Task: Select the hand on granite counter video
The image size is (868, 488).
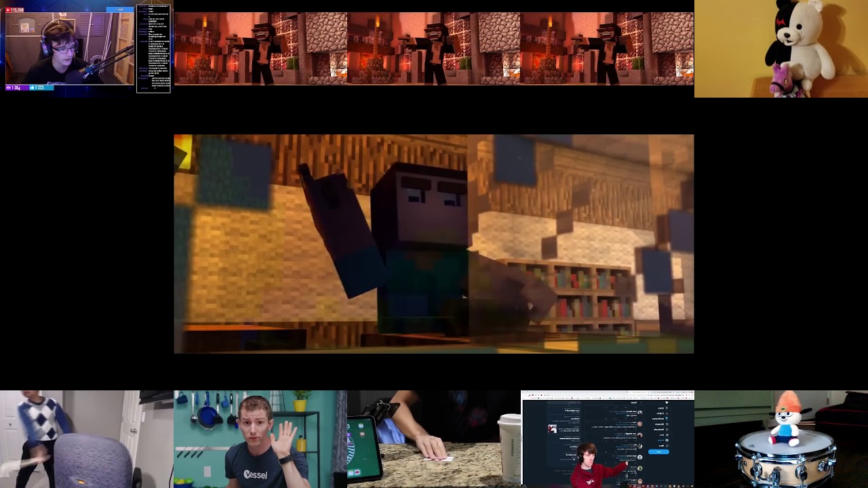Action: coord(434,439)
